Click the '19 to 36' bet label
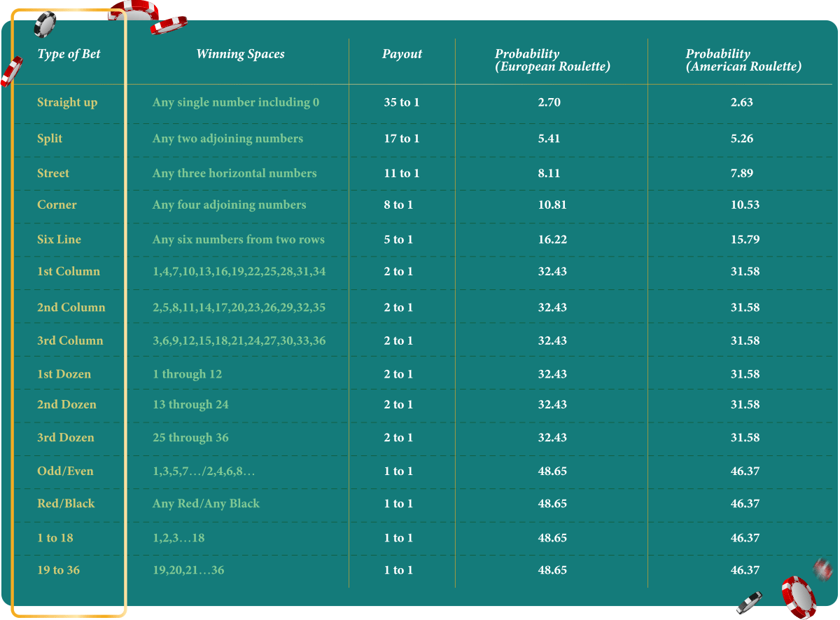This screenshot has height=620, width=840. coord(58,570)
